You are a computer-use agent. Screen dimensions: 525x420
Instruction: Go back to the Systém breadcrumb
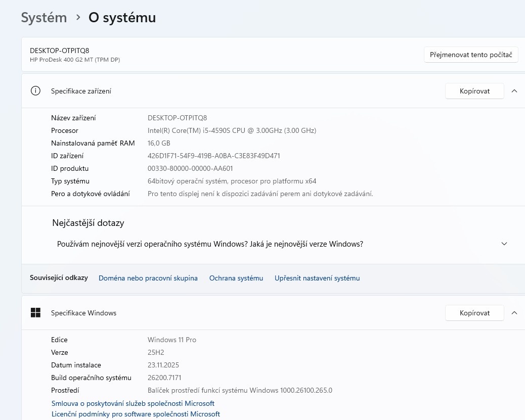click(44, 18)
